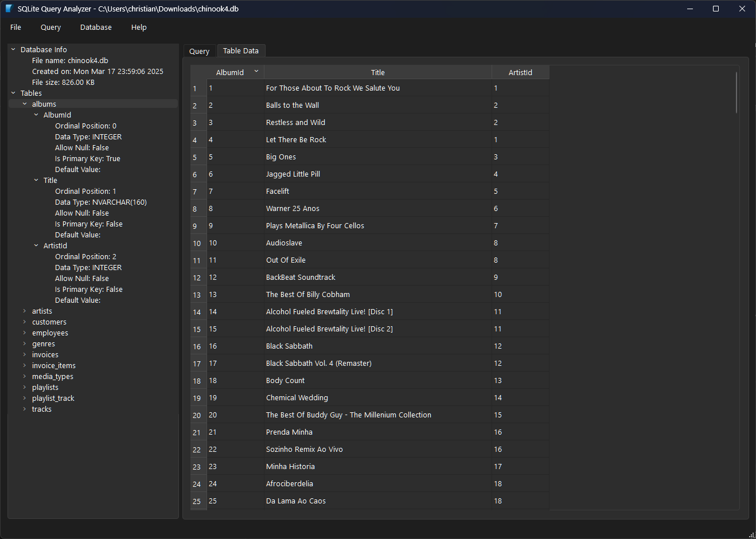Collapse the Title column node in tree
The width and height of the screenshot is (756, 539).
(x=36, y=180)
